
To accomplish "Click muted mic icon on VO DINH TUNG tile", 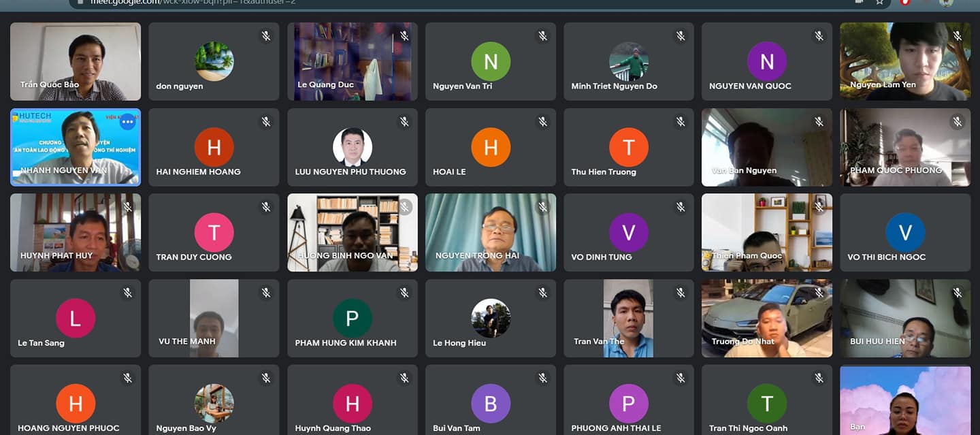I will [681, 207].
